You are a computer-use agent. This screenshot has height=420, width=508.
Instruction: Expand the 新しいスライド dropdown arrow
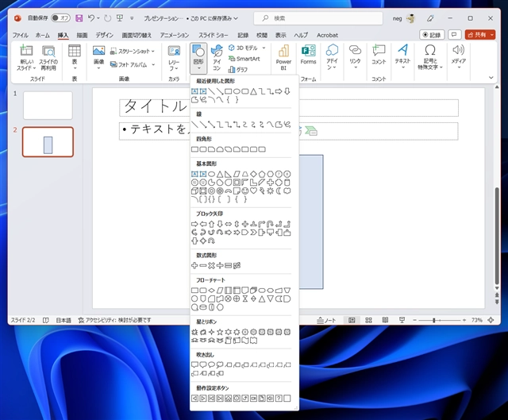click(34, 68)
